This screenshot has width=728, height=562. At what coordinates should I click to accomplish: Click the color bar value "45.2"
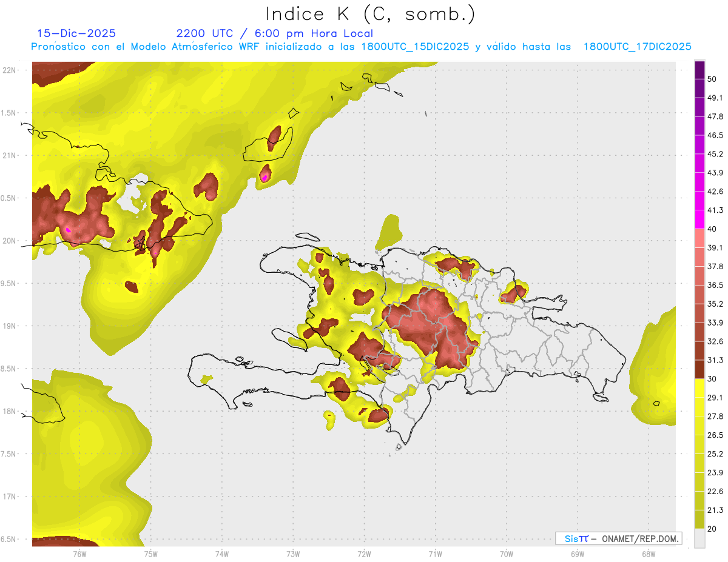[x=715, y=154]
